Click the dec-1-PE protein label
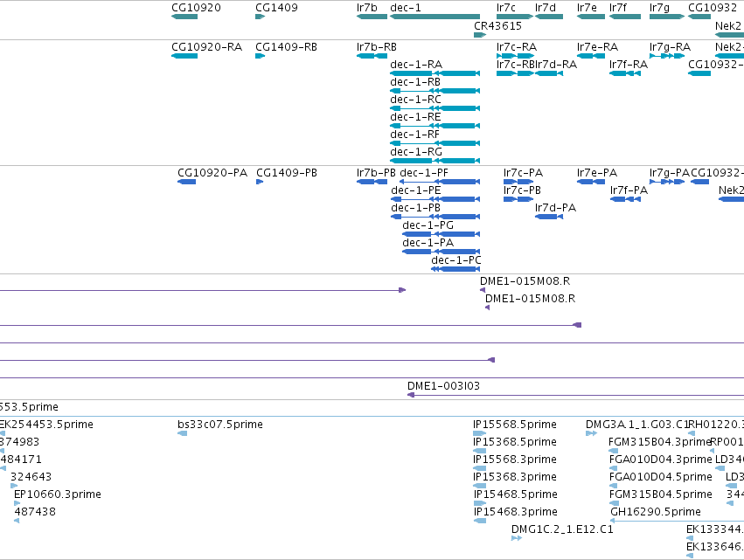744x560 pixels. click(x=415, y=190)
